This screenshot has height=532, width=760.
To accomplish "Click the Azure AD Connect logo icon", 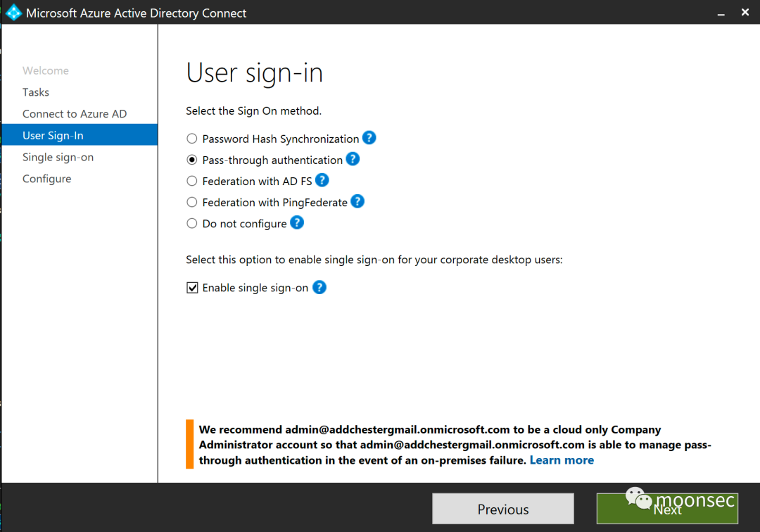I will 13,13.
